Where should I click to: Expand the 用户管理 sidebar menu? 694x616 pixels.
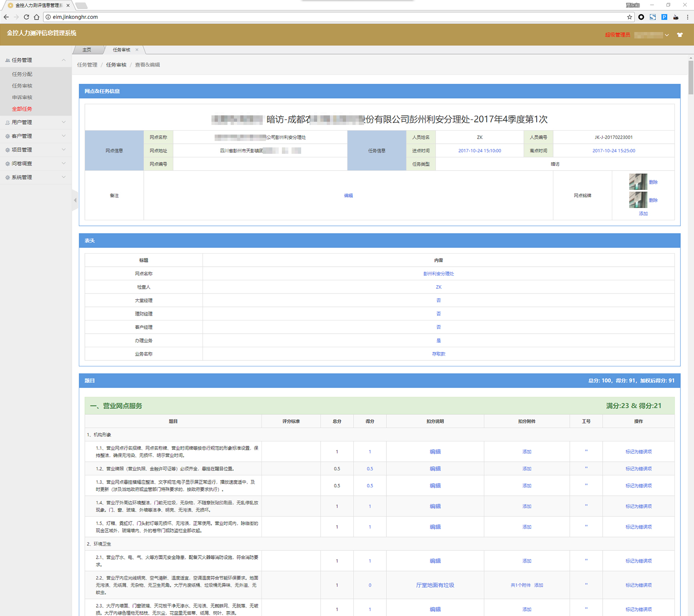tap(36, 122)
